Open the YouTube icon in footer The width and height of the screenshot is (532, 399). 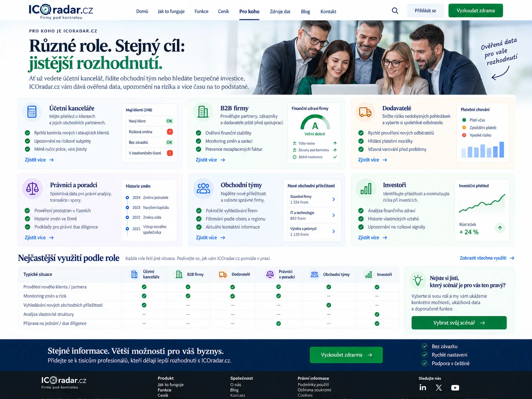click(x=455, y=388)
